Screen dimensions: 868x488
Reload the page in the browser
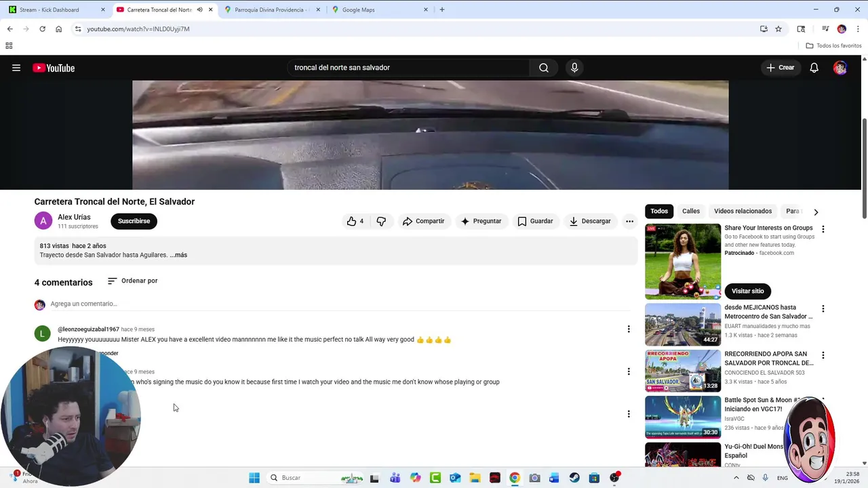[x=42, y=29]
